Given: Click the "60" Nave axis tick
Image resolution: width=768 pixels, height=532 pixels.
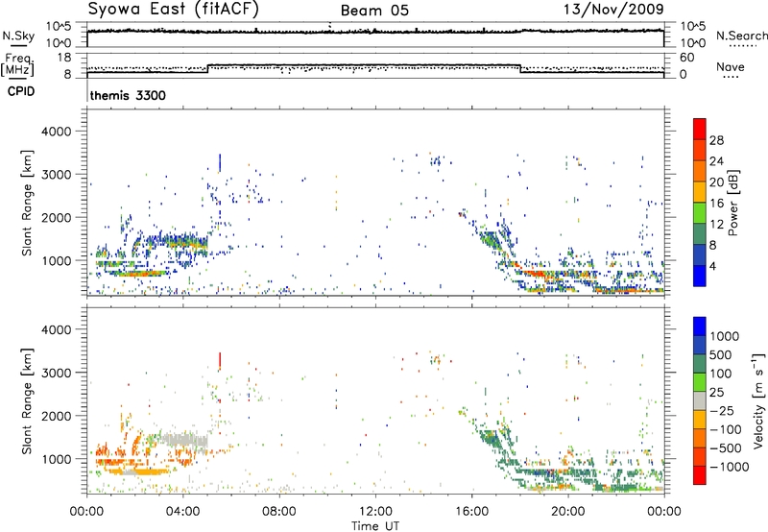Looking at the screenshot, I should [x=687, y=58].
